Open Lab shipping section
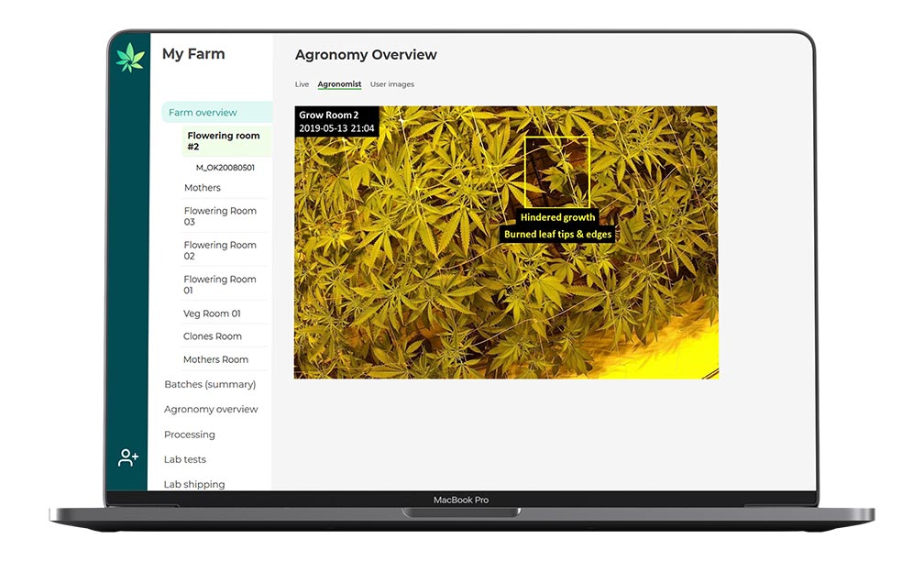Image resolution: width=924 pixels, height=561 pixels. 194,484
